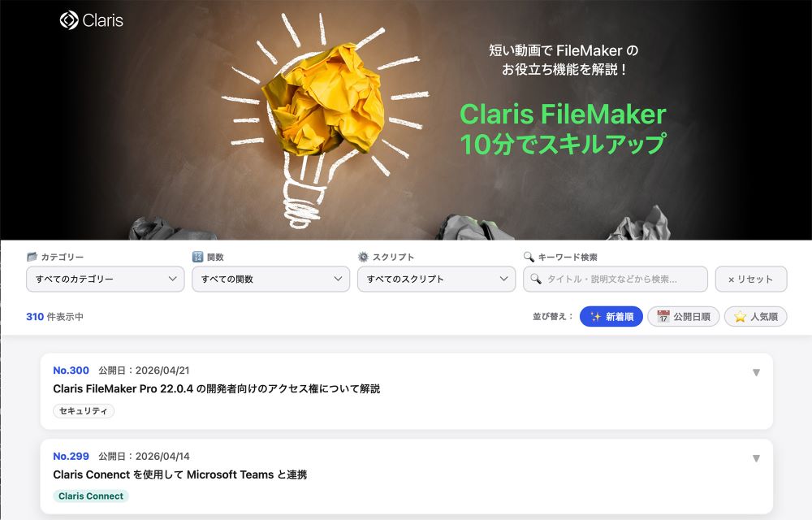Click the magnifier icon next to キーワード検索
Image resolution: width=812 pixels, height=520 pixels.
[529, 257]
